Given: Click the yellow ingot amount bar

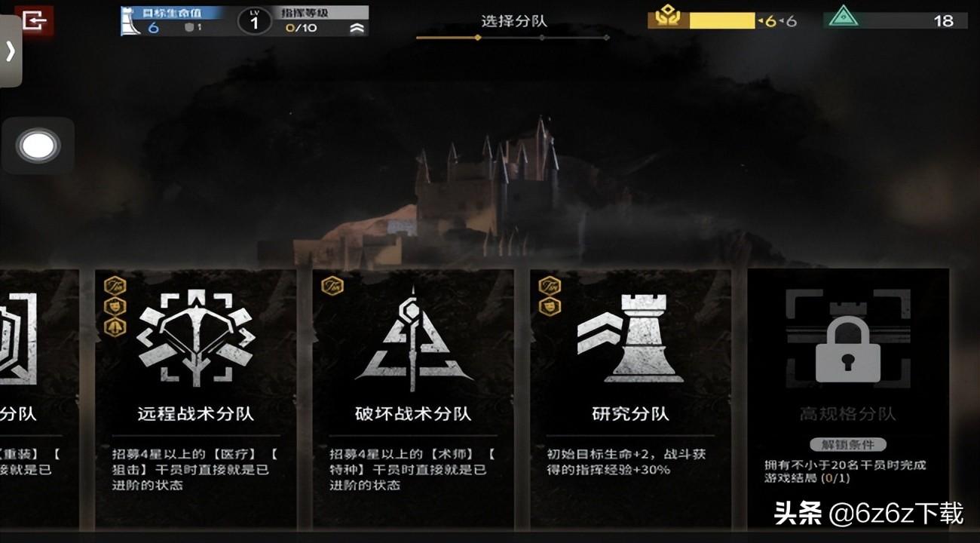Looking at the screenshot, I should pyautogui.click(x=721, y=20).
